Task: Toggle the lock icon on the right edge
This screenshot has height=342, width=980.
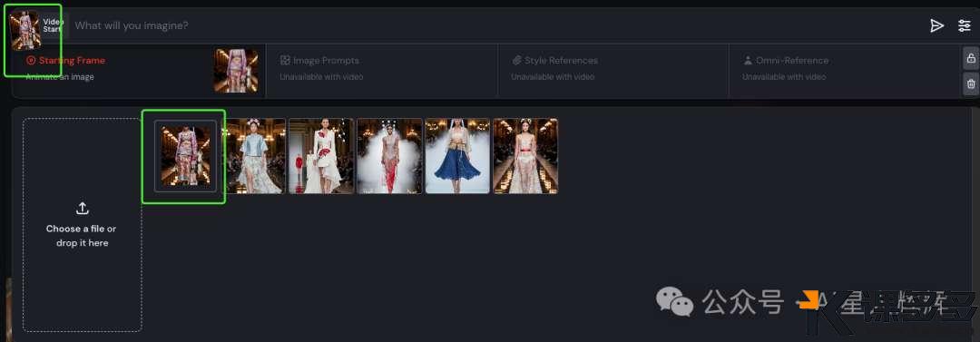Action: [971, 58]
